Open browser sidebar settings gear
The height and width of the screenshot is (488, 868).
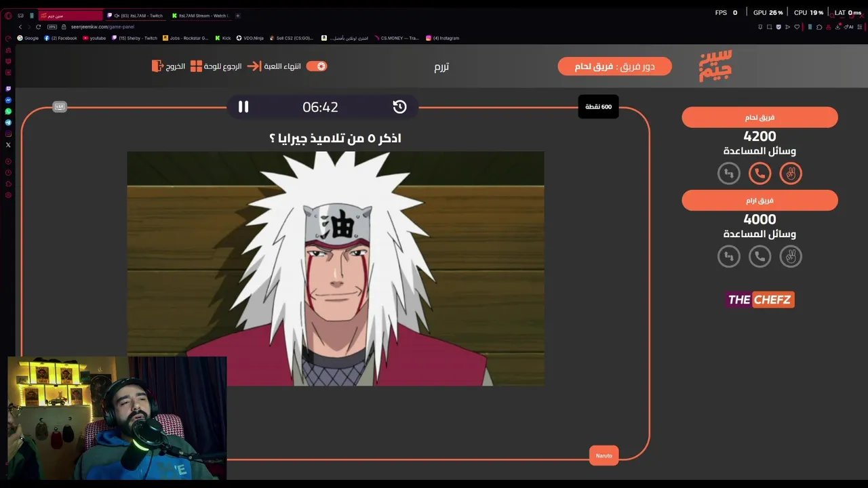8,195
